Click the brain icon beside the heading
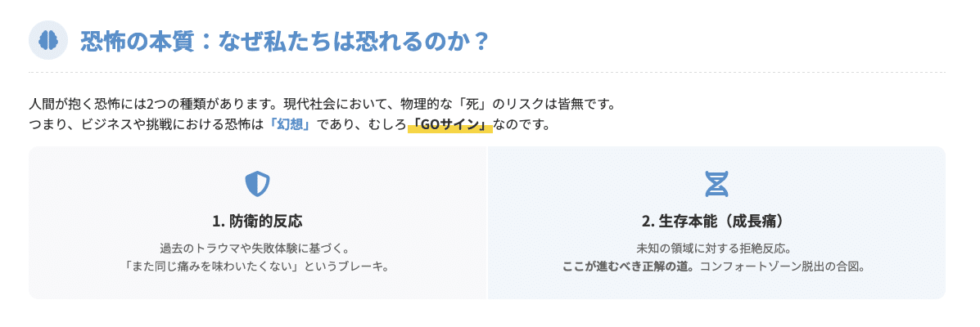The height and width of the screenshot is (327, 980). coord(48,40)
